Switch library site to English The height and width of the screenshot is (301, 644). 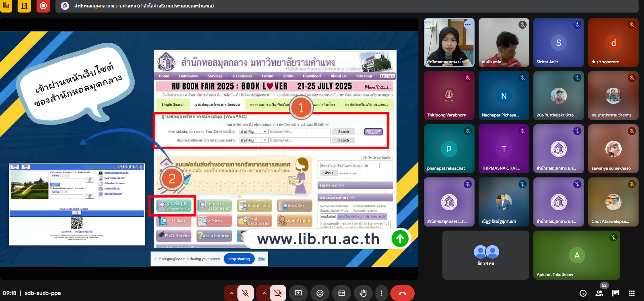(387, 76)
